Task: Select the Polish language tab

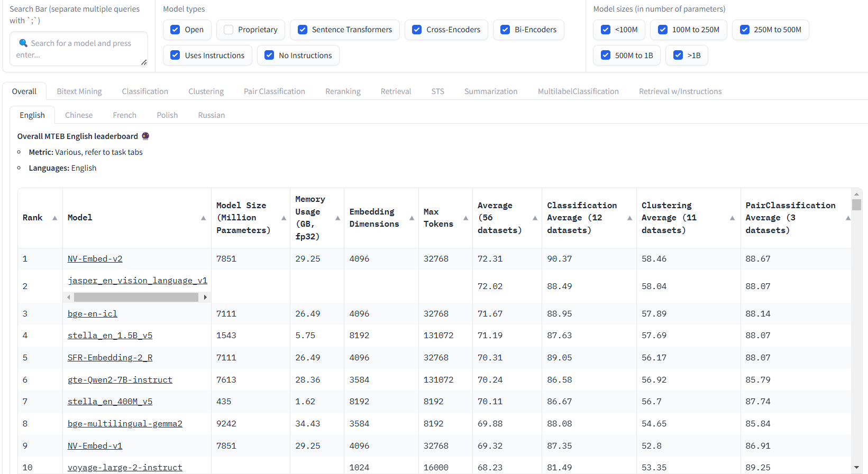Action: pyautogui.click(x=167, y=115)
